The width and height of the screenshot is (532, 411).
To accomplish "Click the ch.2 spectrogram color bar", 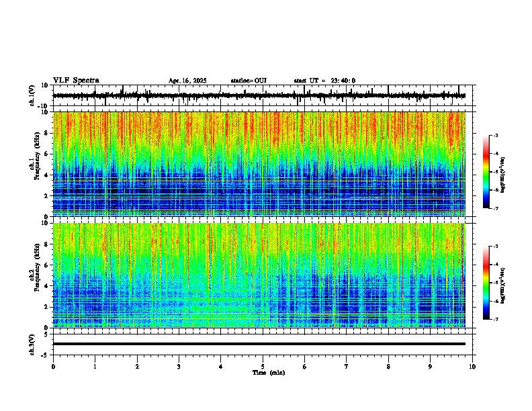I will tap(486, 283).
